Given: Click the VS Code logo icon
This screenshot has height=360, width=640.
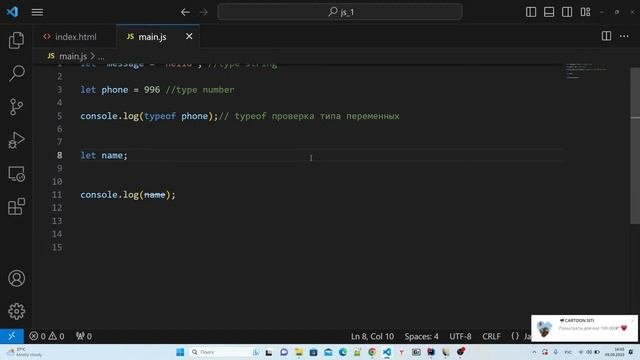Looking at the screenshot, I should click(x=12, y=12).
